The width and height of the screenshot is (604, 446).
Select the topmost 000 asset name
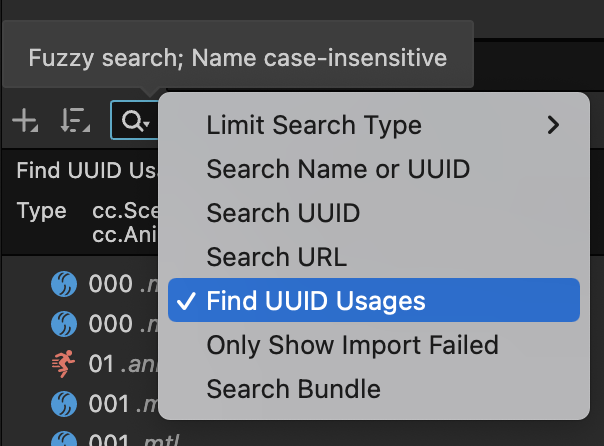[x=112, y=284]
